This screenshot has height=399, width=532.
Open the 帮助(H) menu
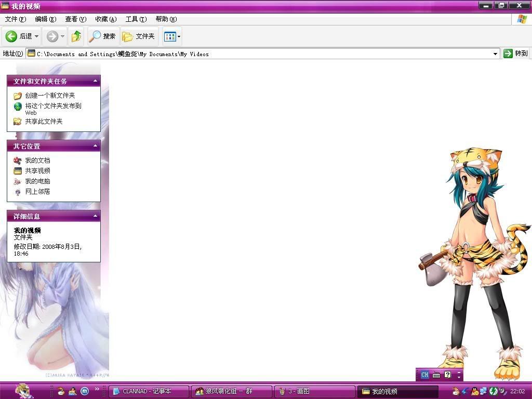coord(166,19)
